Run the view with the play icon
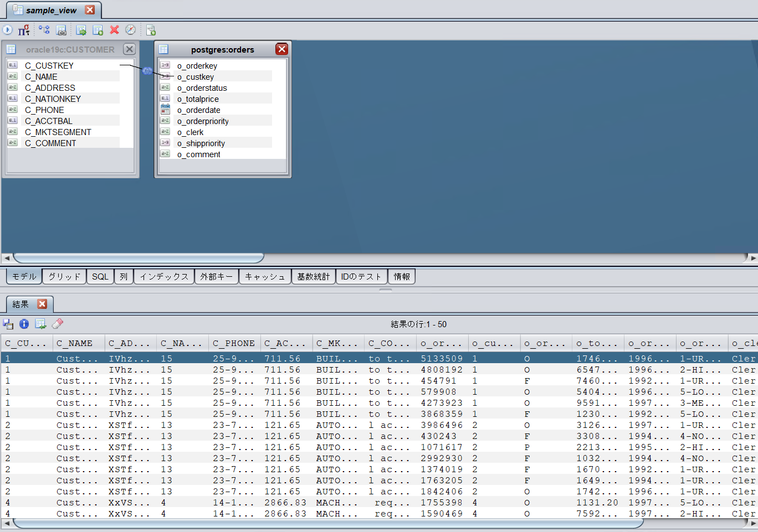758x532 pixels. [x=7, y=30]
